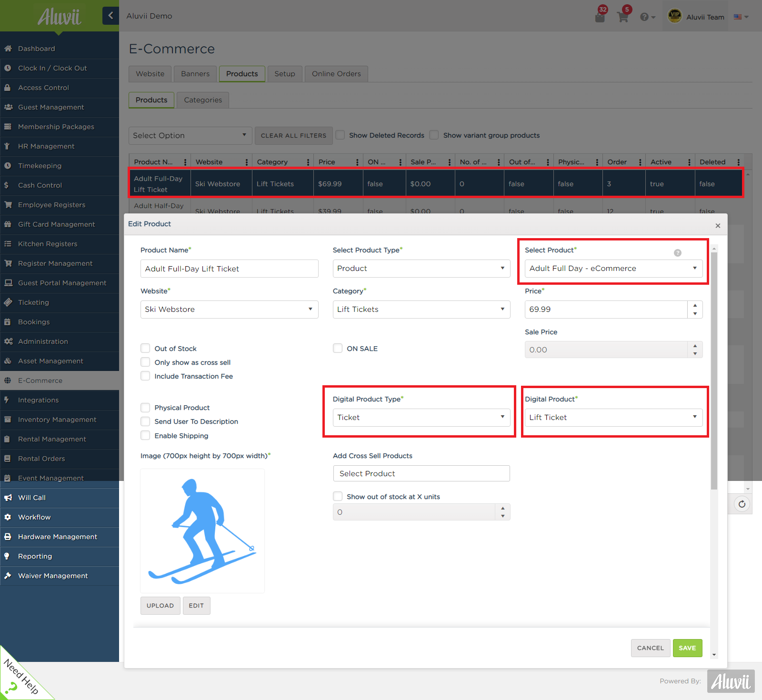Viewport: 762px width, 700px height.
Task: Click Waiver Management gavel icon
Action: click(x=8, y=576)
